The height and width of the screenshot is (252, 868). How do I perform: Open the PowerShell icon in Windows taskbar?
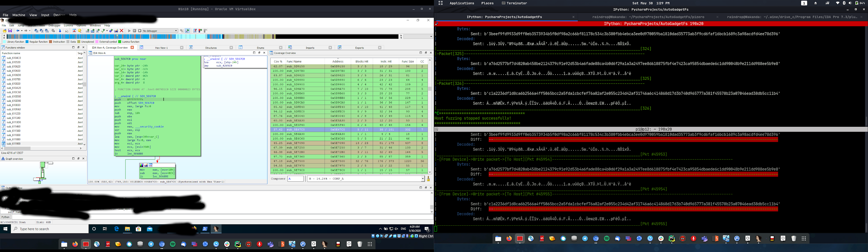(205, 229)
